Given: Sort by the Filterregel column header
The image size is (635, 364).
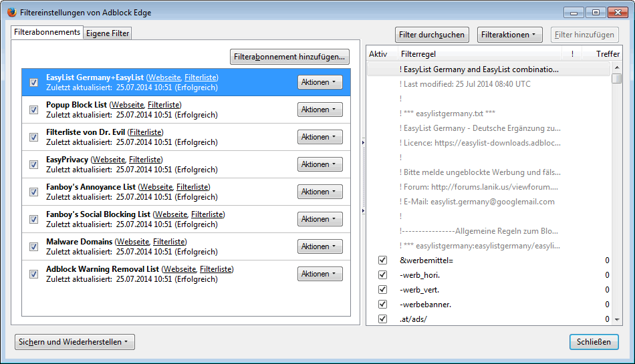Looking at the screenshot, I should click(x=480, y=54).
